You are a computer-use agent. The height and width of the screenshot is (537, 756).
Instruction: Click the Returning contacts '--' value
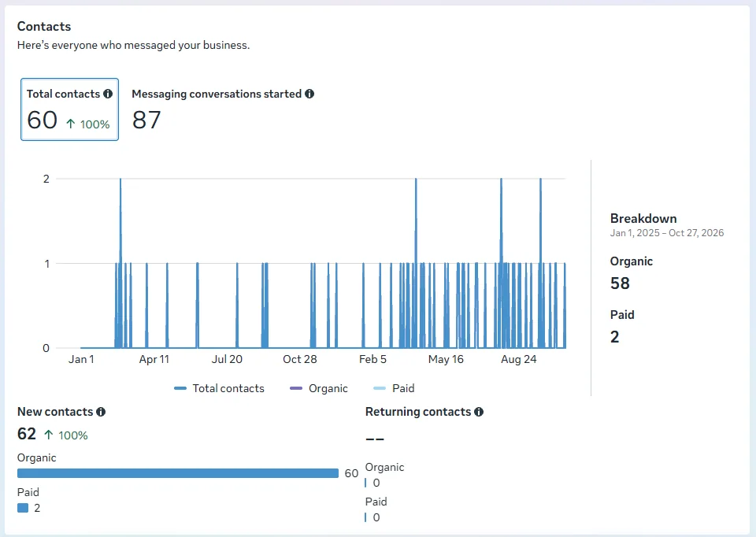375,439
